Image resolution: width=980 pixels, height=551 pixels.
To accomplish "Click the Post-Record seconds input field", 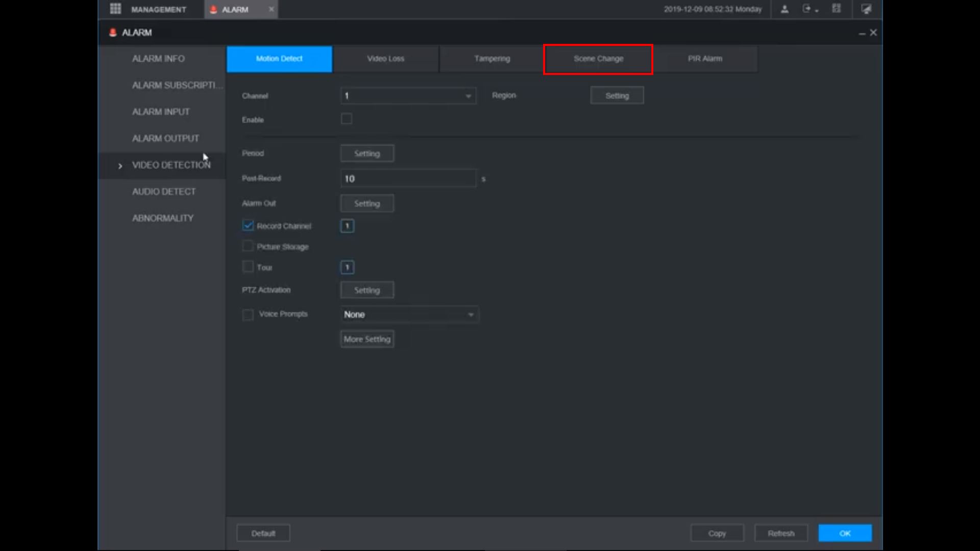I will (408, 179).
